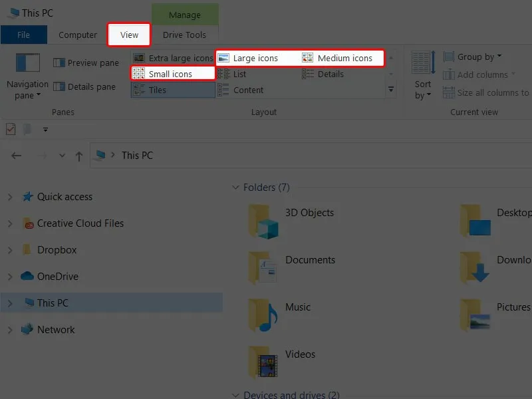Toggle the Preview pane
Screen dimensions: 532x399
[x=86, y=63]
